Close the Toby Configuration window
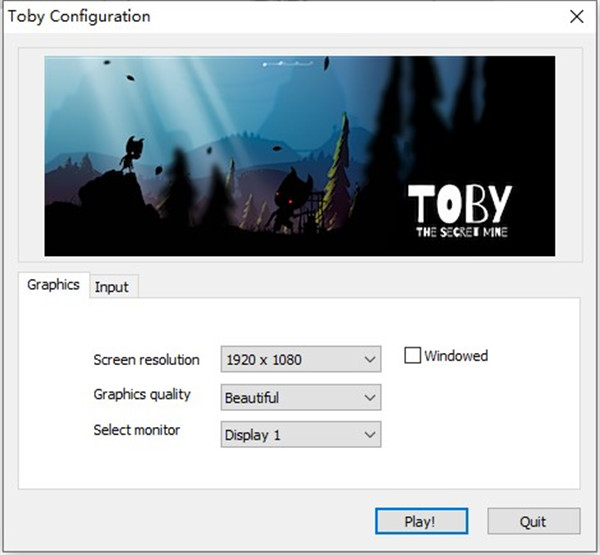 click(576, 17)
